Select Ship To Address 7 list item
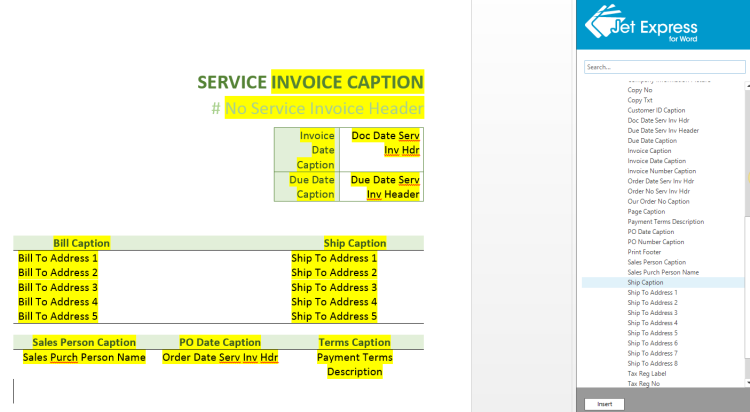 point(652,353)
